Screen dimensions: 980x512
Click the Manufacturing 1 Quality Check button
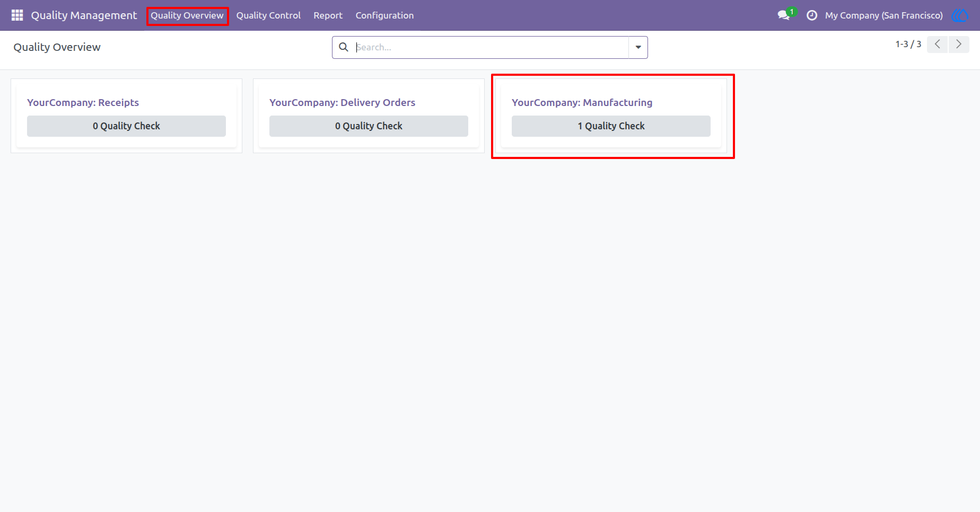coord(611,126)
